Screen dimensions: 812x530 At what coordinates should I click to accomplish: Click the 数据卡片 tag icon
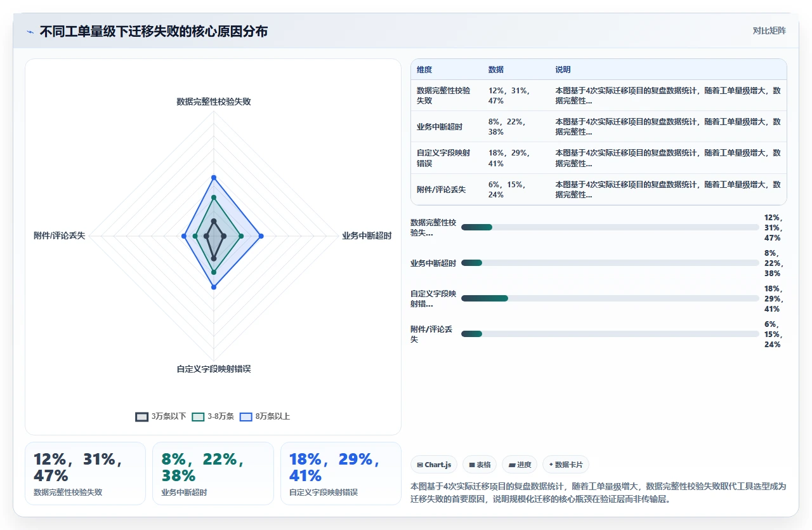click(x=551, y=465)
